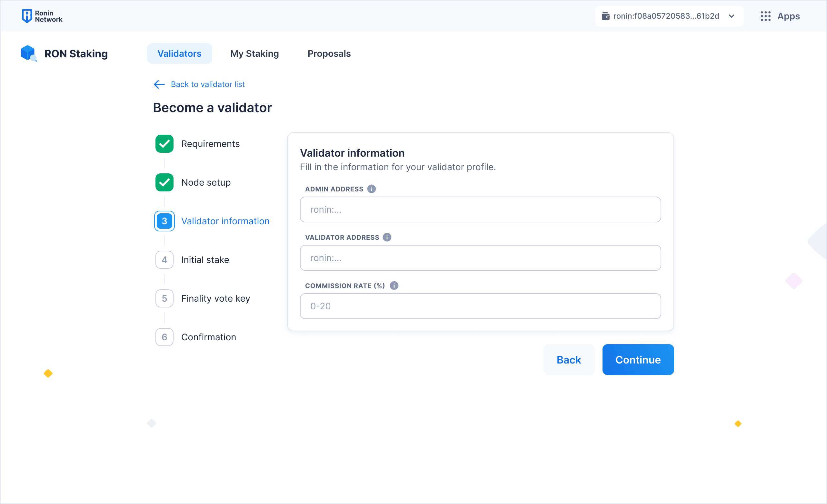Click the step 5 number badge

(x=164, y=298)
